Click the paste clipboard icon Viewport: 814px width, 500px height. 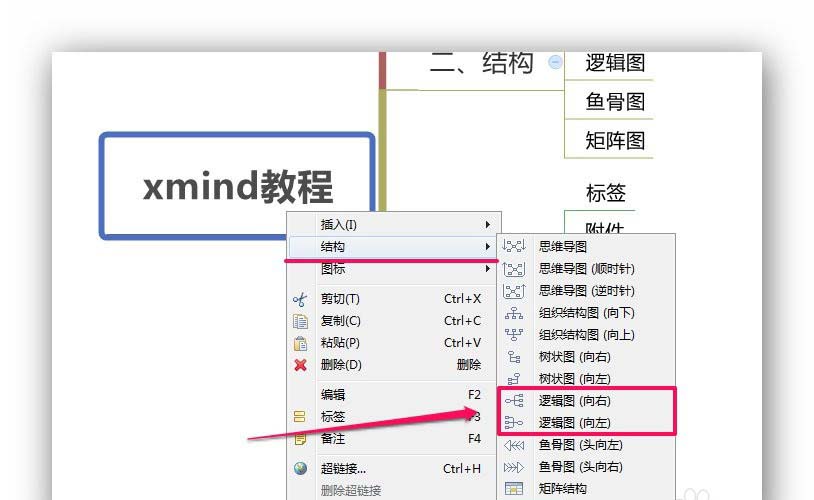click(300, 343)
